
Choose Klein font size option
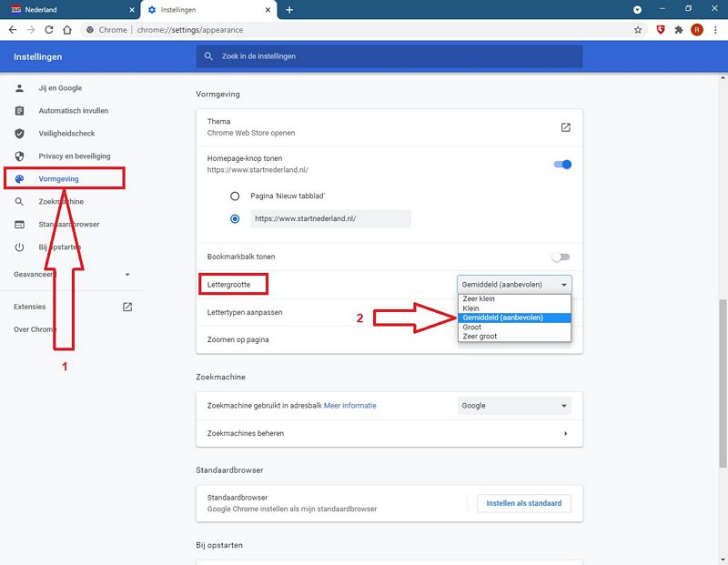click(x=514, y=308)
